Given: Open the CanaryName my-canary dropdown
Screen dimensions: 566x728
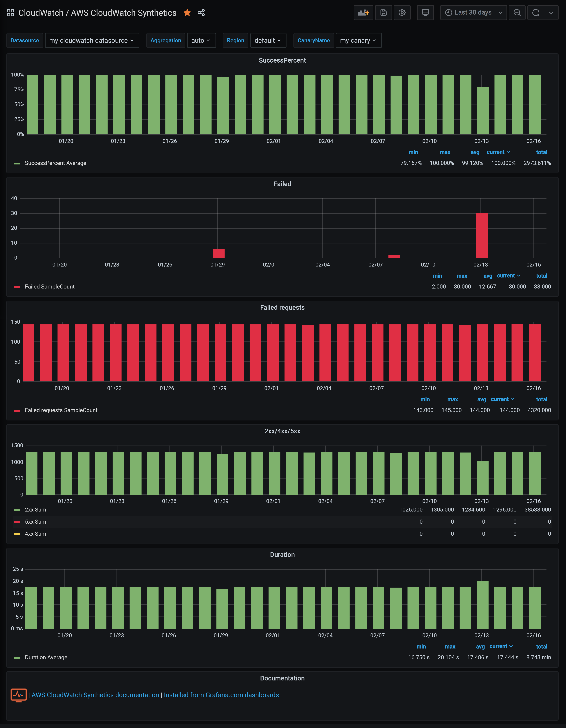Looking at the screenshot, I should pyautogui.click(x=358, y=40).
